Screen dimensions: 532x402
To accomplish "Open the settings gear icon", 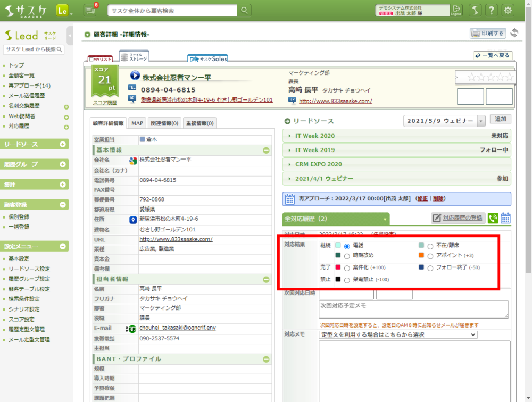I will click(x=508, y=10).
